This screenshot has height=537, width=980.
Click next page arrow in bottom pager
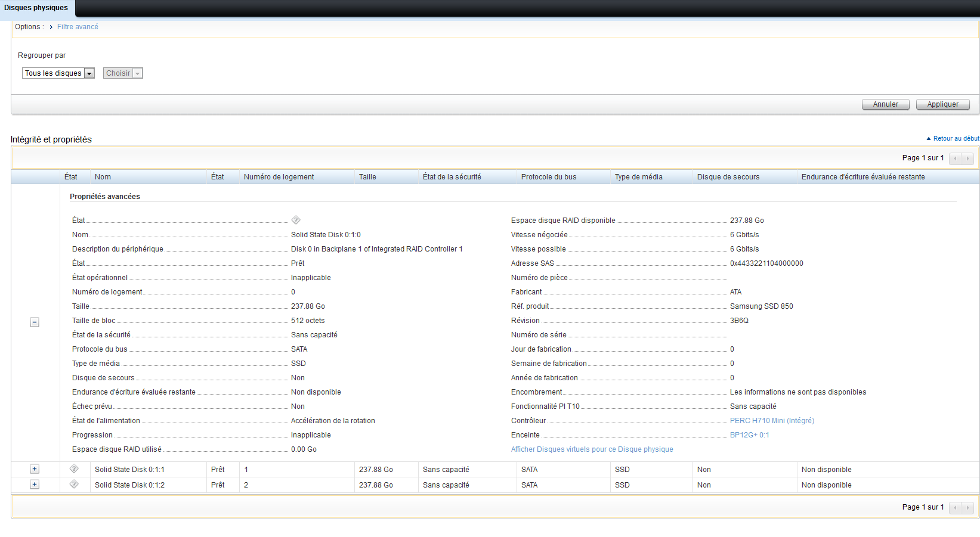coord(968,508)
